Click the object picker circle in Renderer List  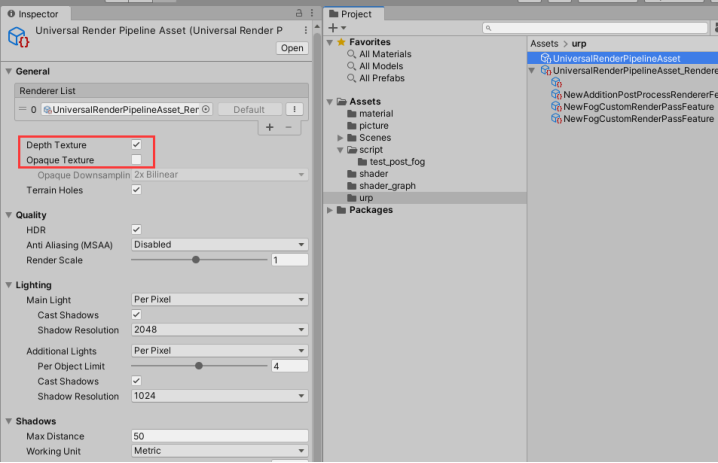click(x=206, y=109)
